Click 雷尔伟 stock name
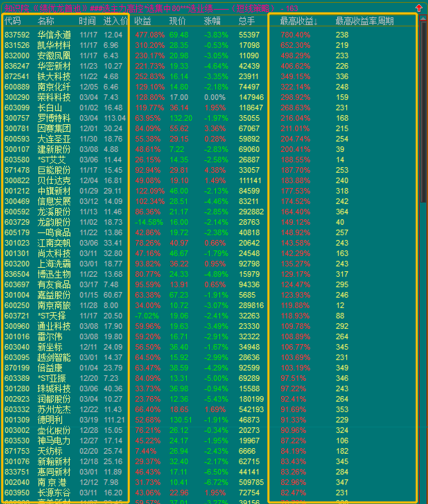This screenshot has height=504, width=428. 50,336
